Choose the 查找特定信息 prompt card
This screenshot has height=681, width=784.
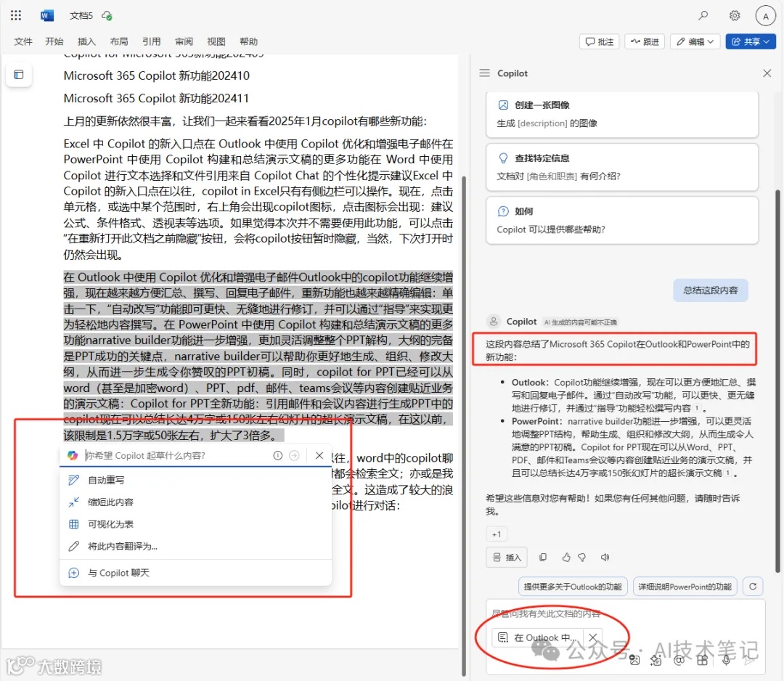point(622,167)
